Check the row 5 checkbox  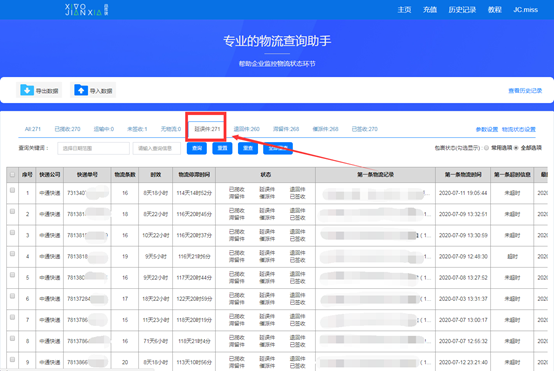[x=12, y=275]
